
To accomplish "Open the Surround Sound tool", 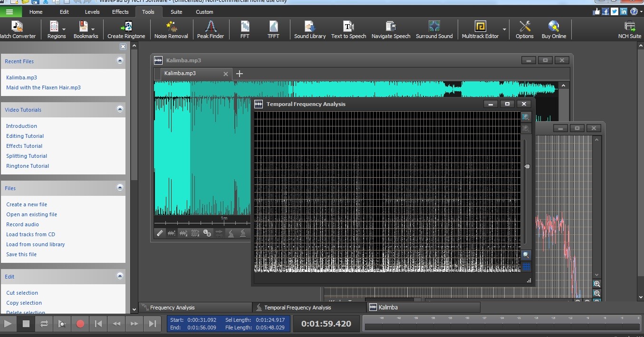I will click(x=434, y=29).
